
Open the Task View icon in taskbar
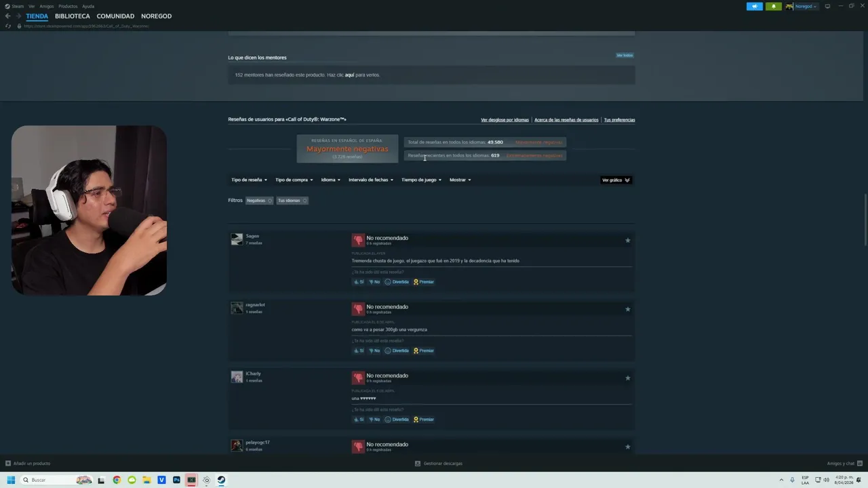click(x=101, y=480)
